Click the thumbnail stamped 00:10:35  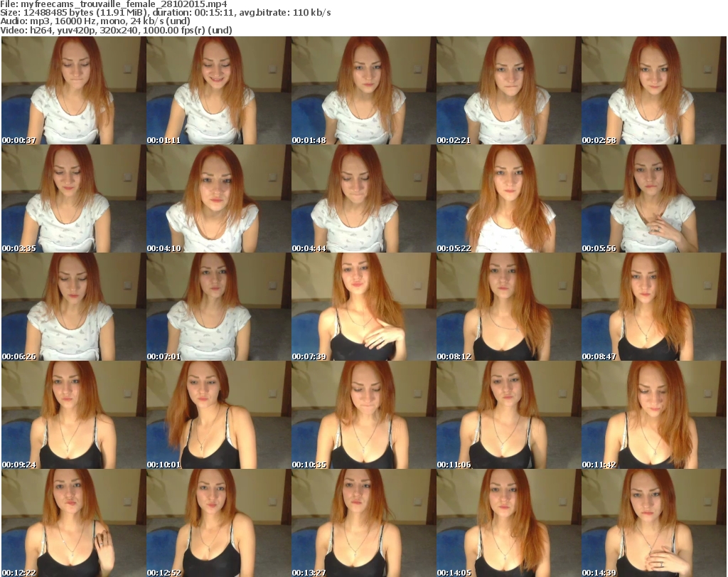(363, 415)
